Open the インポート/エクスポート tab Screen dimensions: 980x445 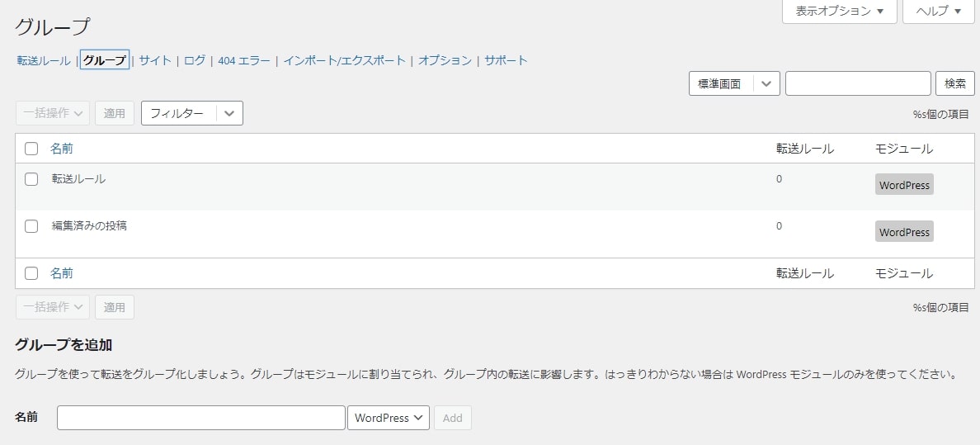344,61
